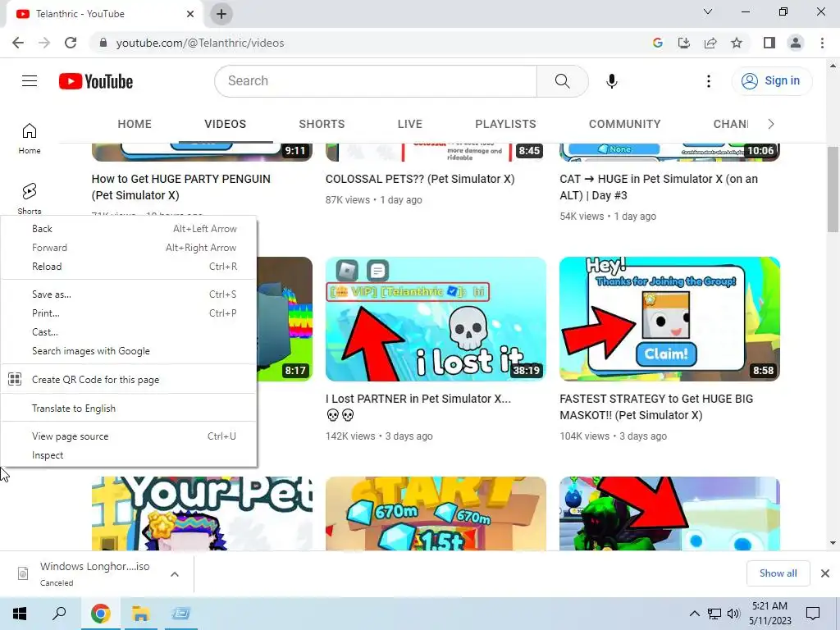
Task: Go forward with the browser forward arrow
Action: pyautogui.click(x=44, y=43)
